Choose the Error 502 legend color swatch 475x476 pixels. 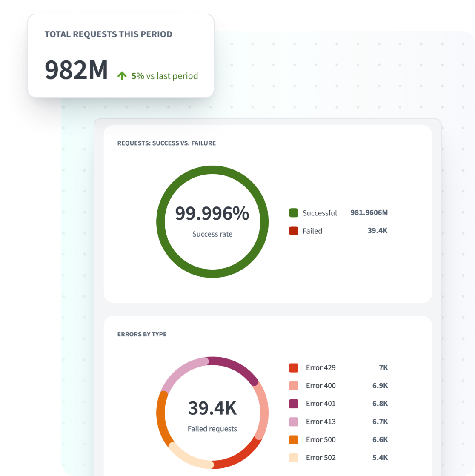[294, 458]
